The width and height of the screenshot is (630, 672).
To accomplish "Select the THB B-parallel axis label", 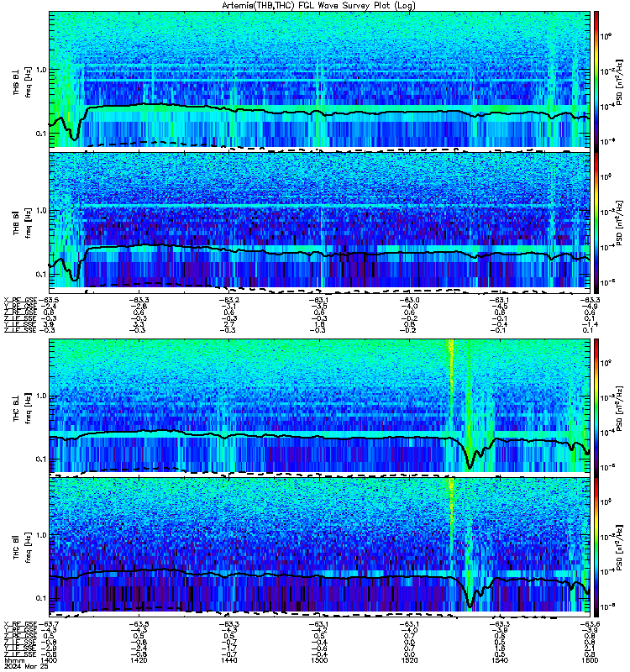I will click(16, 223).
